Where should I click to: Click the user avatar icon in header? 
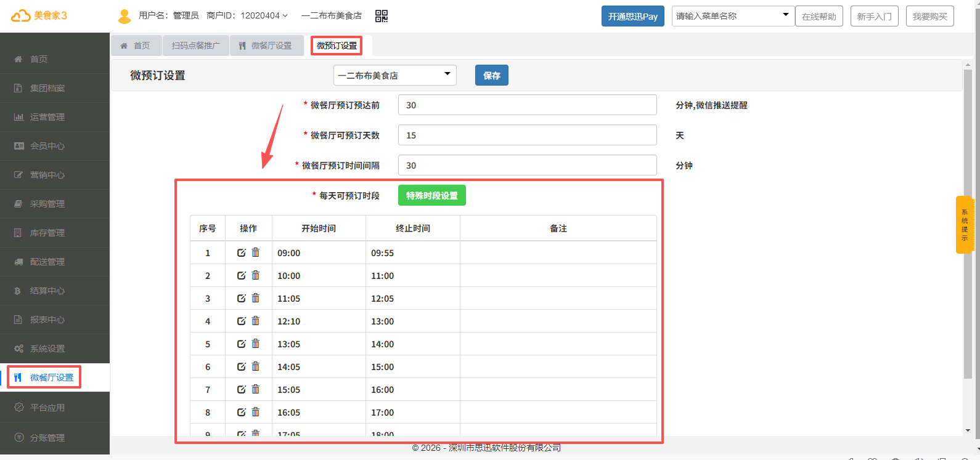pyautogui.click(x=125, y=17)
